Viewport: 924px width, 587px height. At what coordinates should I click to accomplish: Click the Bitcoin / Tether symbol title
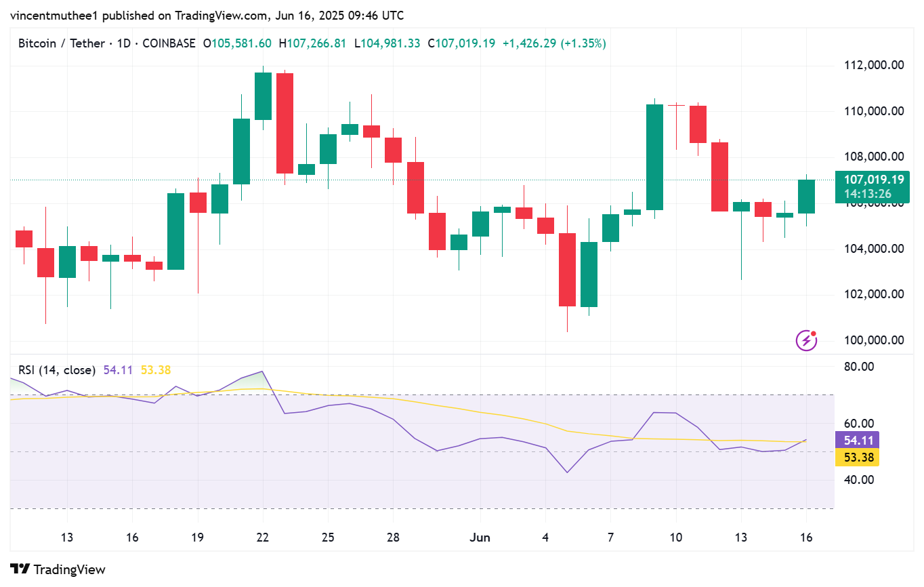pyautogui.click(x=61, y=43)
